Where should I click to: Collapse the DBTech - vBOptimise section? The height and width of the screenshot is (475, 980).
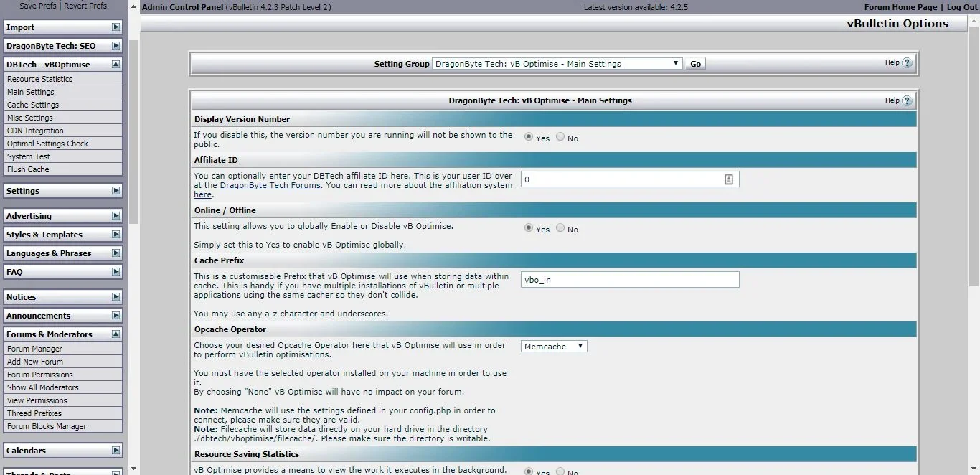(x=116, y=65)
